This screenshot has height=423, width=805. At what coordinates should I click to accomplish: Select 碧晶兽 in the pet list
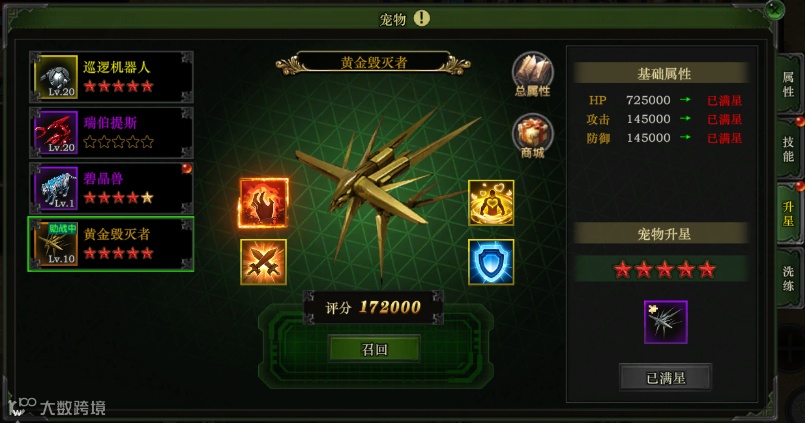click(111, 188)
